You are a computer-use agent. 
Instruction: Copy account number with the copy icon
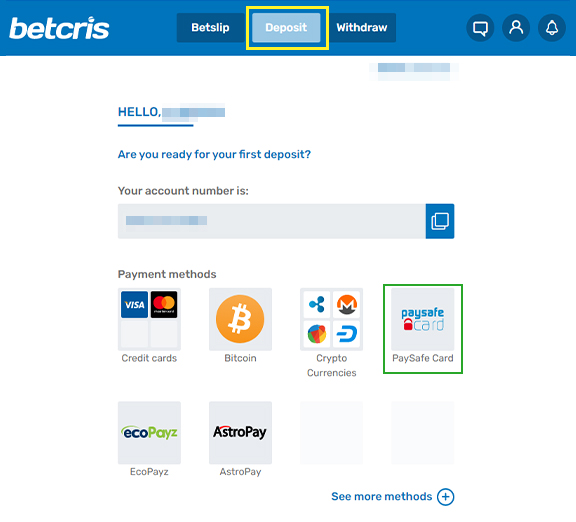pyautogui.click(x=440, y=221)
